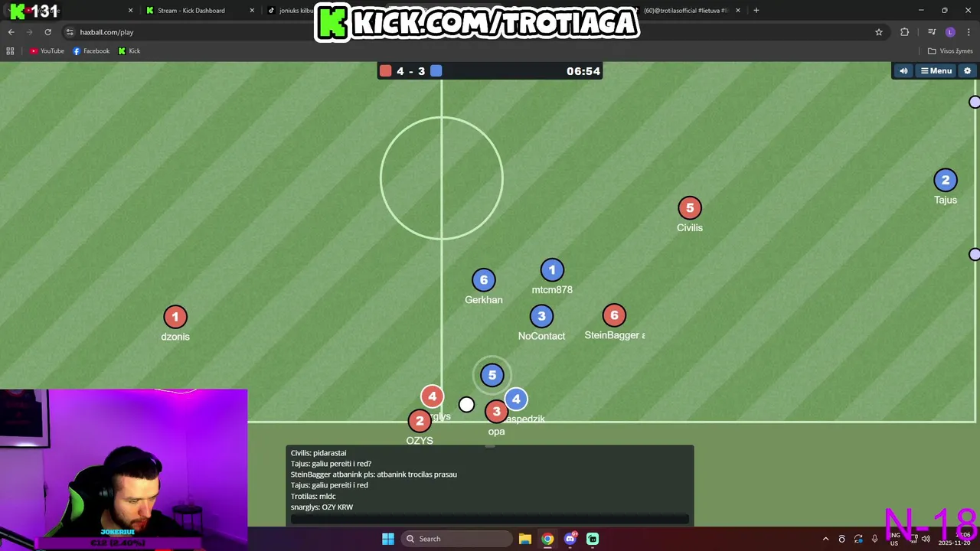
Task: Click chat line 'Tajus: galiu pereiti i red?'
Action: tap(331, 464)
